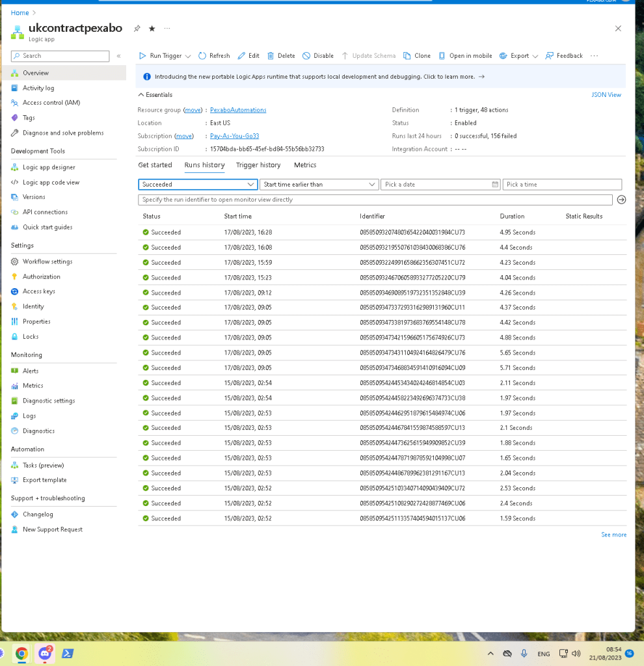The height and width of the screenshot is (666, 644).
Task: Open Tasks (preview)
Action: coord(43,465)
